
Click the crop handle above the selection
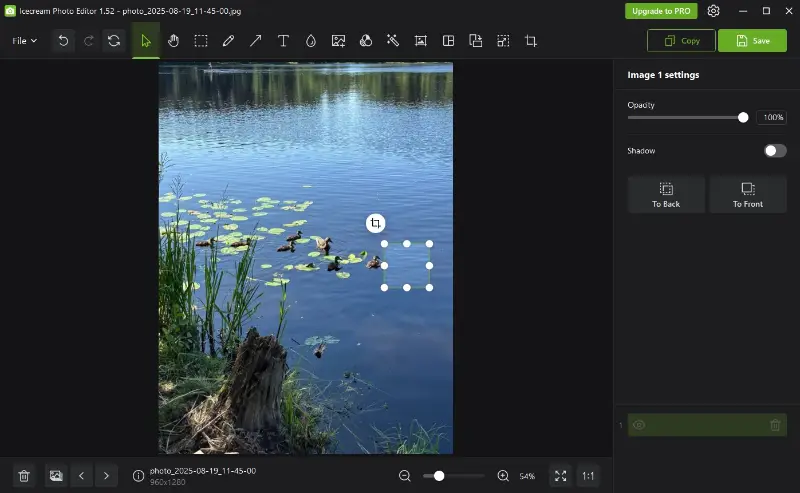point(375,223)
